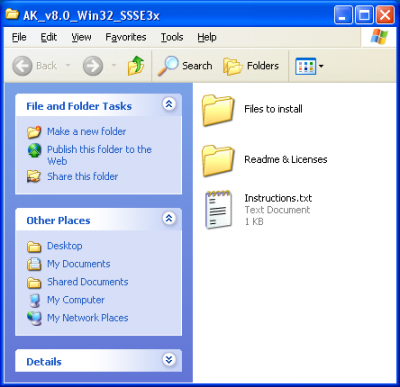This screenshot has width=400, height=387.
Task: Go to Shared Documents link
Action: (x=88, y=282)
